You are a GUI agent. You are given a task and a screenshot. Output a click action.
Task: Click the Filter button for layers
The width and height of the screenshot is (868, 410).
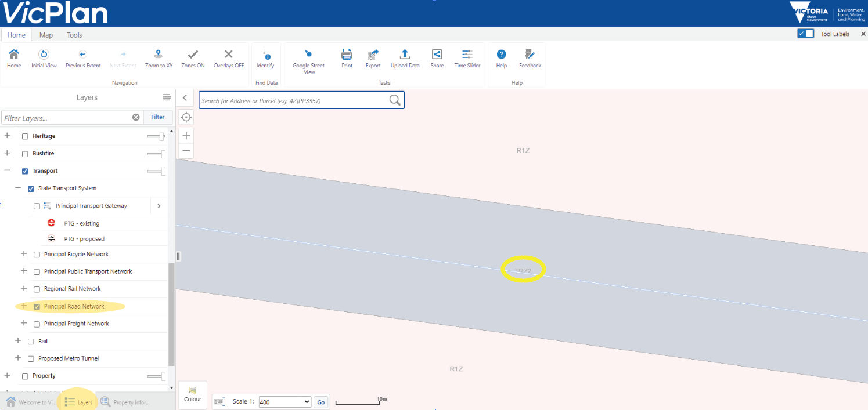[158, 117]
